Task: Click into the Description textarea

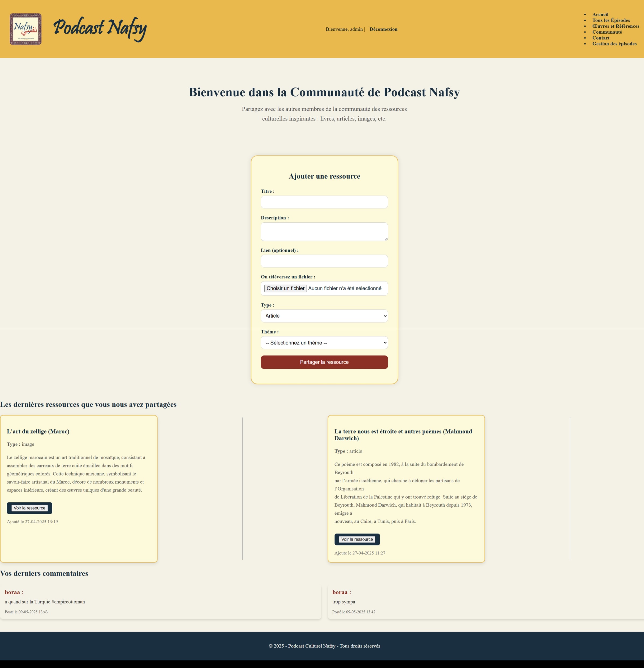Action: tap(324, 232)
